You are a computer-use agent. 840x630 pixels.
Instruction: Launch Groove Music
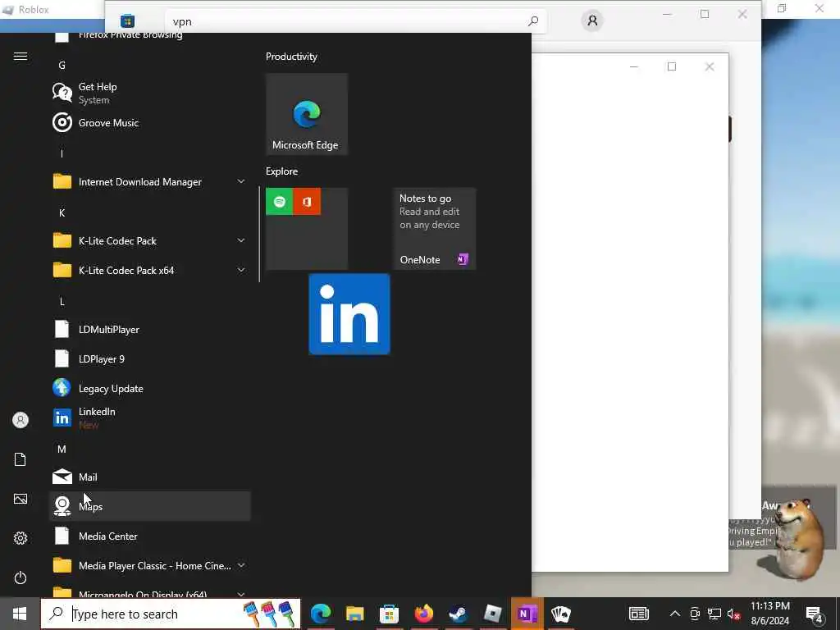[150, 123]
